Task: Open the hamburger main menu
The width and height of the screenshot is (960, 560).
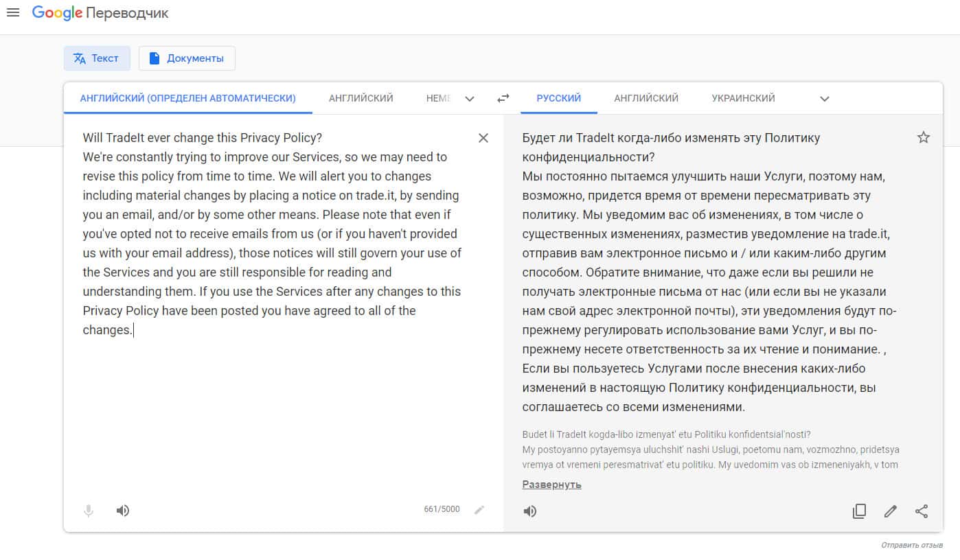Action: coord(12,13)
